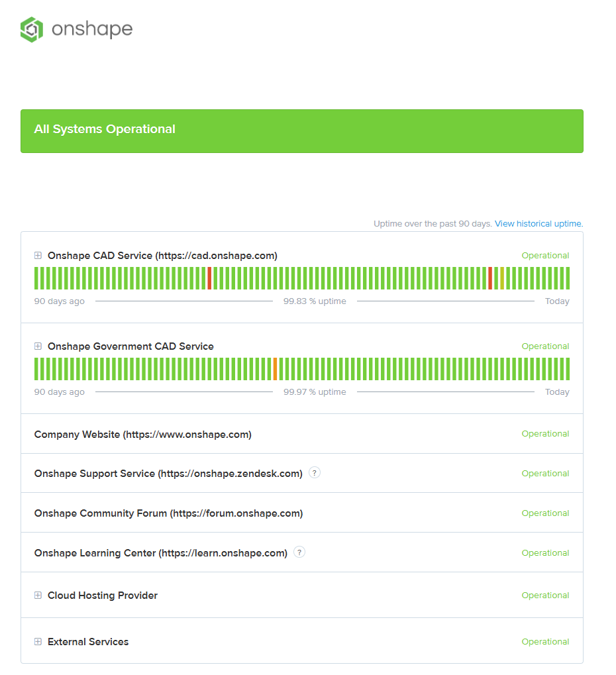Click Onshape Government CAD Service title

(130, 346)
